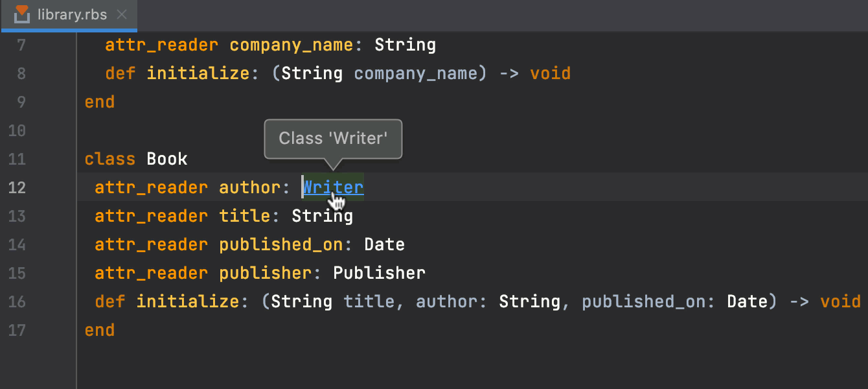This screenshot has height=389, width=868.
Task: Click the Book class name
Action: 167,159
